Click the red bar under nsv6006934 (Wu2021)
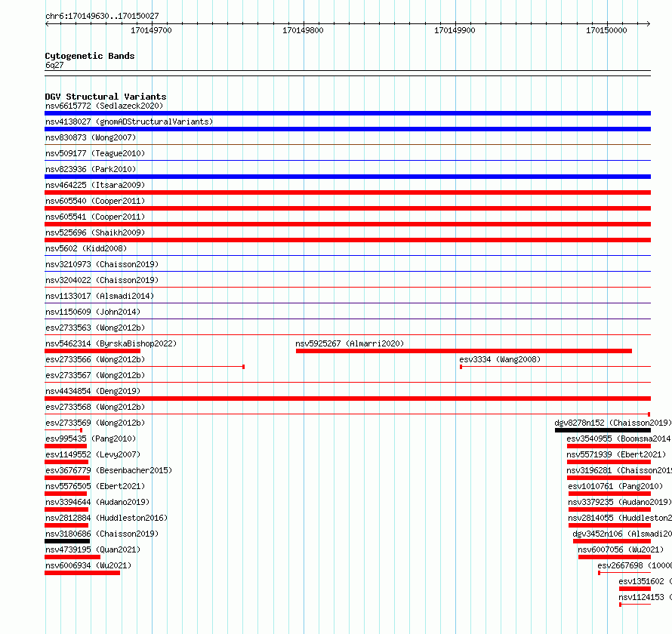The height and width of the screenshot is (634, 672). point(82,573)
